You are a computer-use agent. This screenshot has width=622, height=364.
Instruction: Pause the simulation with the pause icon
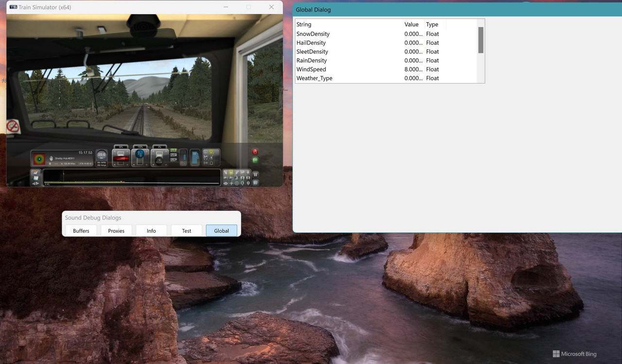[255, 174]
